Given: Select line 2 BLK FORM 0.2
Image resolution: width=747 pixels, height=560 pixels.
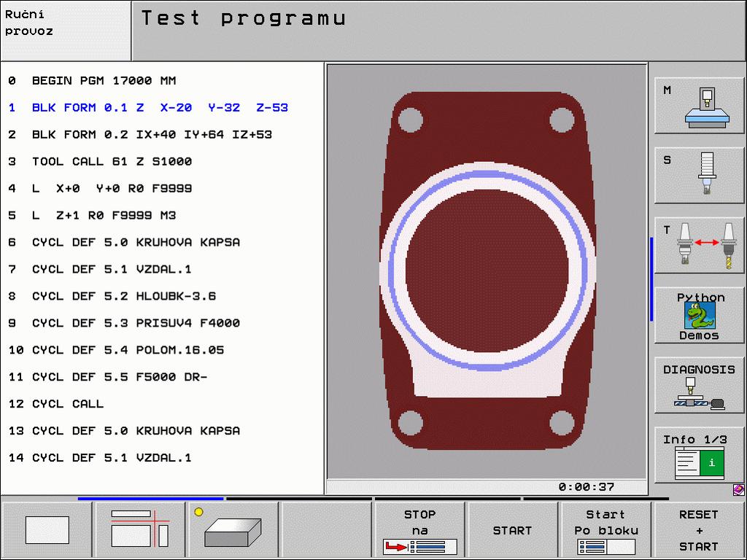Looking at the screenshot, I should pos(162,134).
